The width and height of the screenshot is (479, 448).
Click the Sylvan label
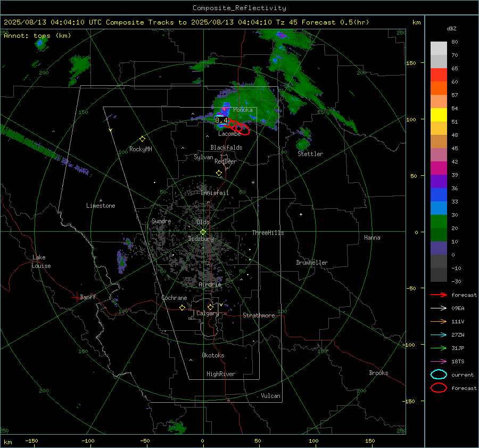203,157
